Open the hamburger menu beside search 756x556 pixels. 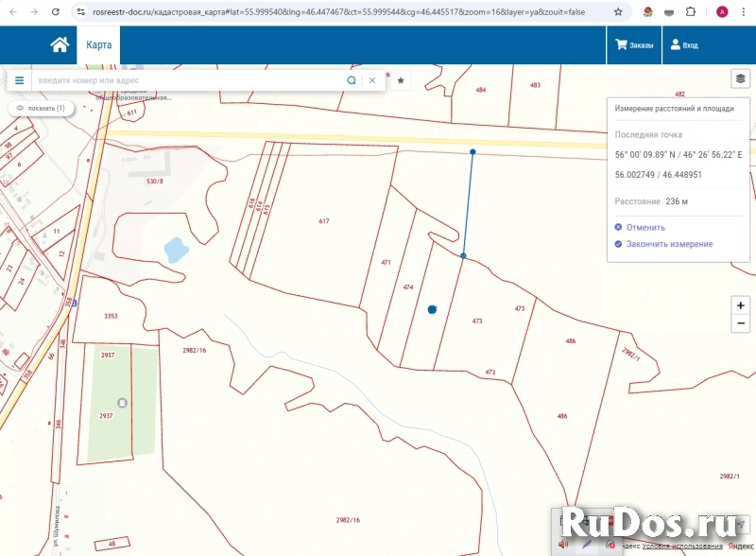tap(19, 80)
